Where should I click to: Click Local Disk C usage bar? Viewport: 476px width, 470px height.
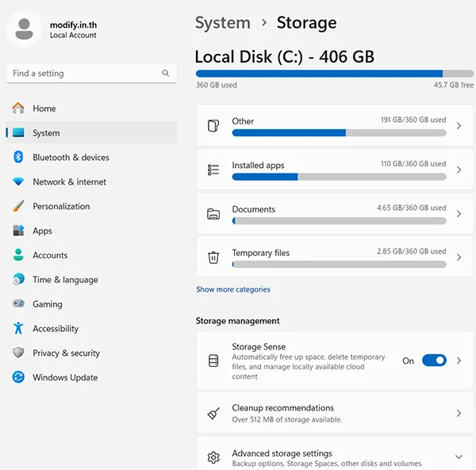[335, 74]
